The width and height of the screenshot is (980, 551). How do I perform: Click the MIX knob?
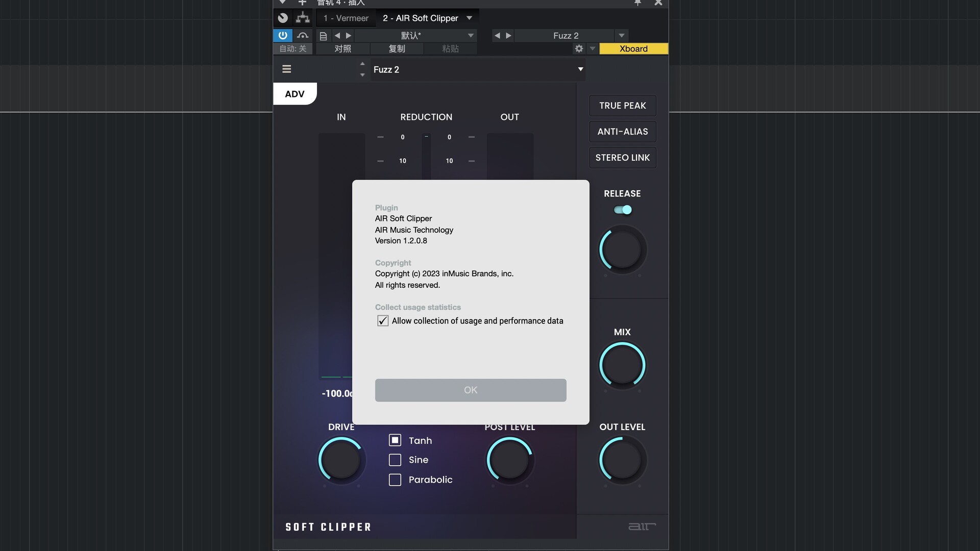point(622,365)
